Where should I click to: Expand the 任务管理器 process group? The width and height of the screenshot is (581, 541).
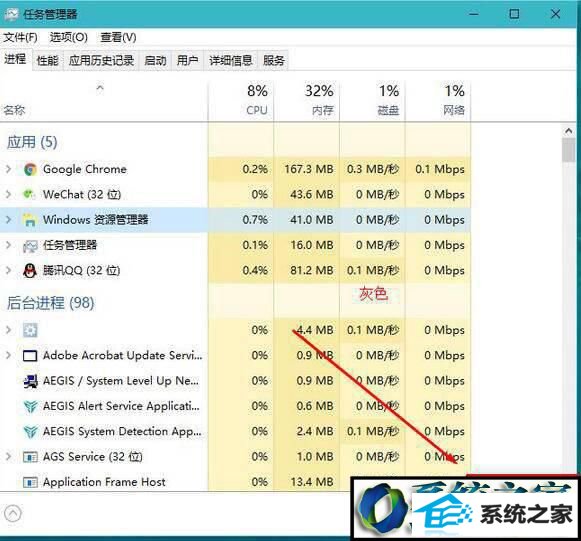coord(9,245)
